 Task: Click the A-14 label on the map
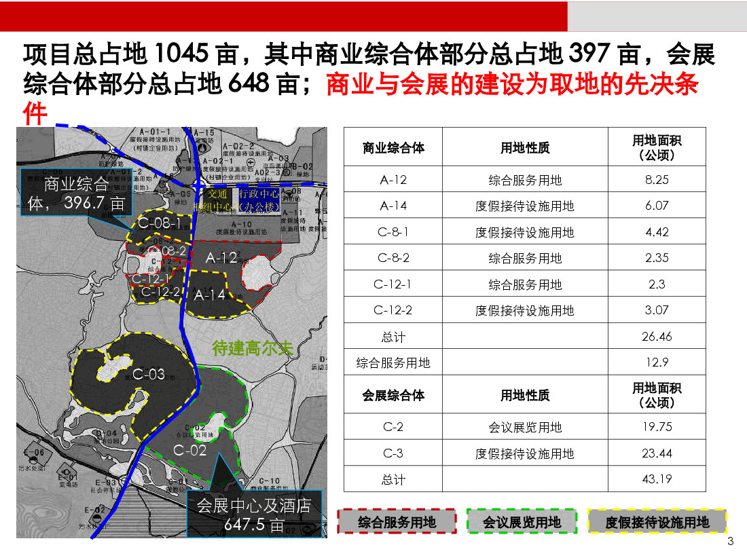click(x=209, y=295)
